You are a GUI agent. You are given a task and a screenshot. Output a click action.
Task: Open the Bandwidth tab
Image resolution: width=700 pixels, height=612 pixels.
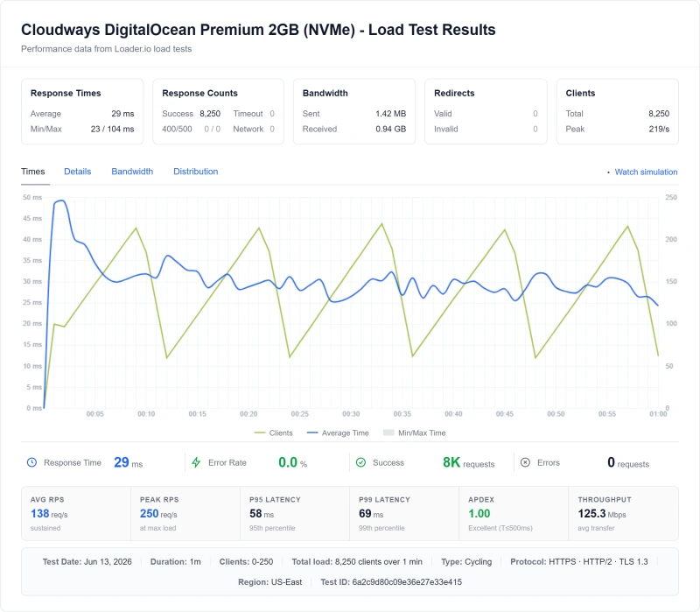coord(132,172)
